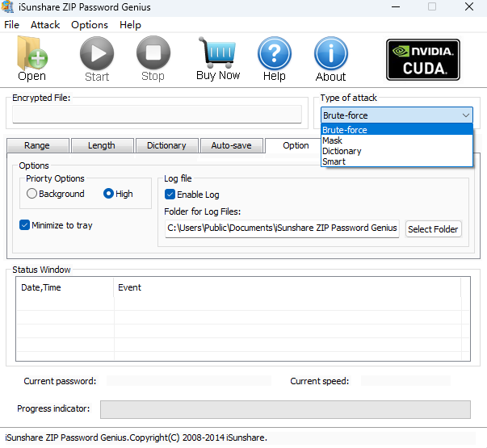Click the Start play icon
The width and height of the screenshot is (487, 448).
coord(97,53)
